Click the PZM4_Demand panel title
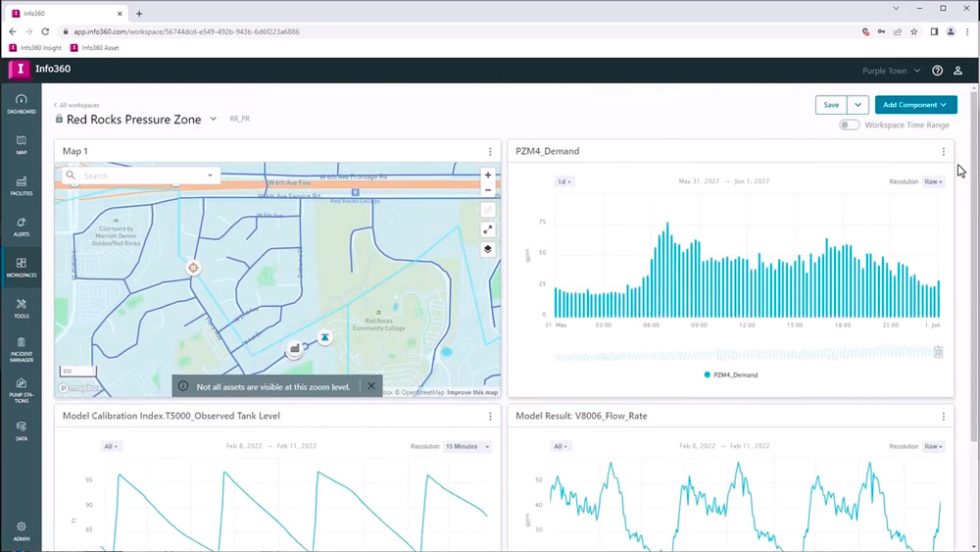This screenshot has height=552, width=980. (547, 151)
